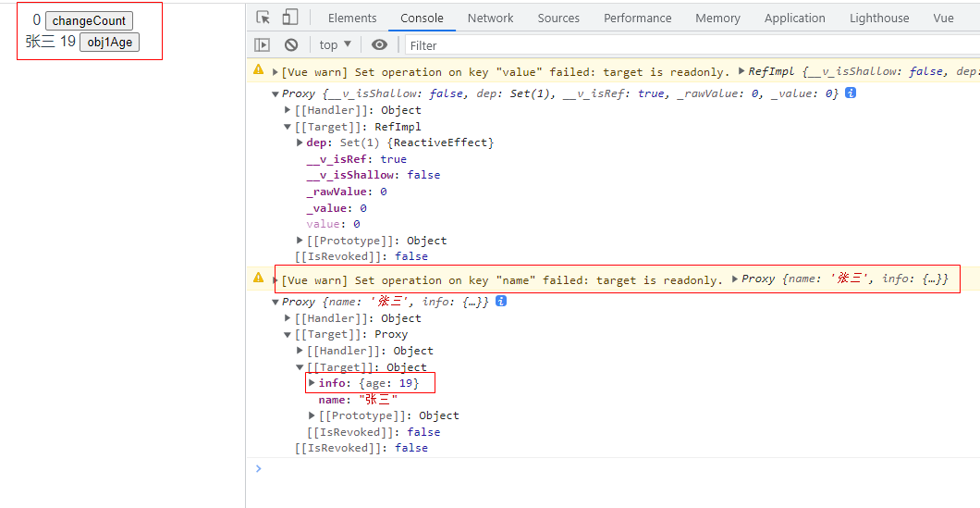The image size is (980, 508).
Task: Select the _value: 0 property
Action: tap(337, 207)
